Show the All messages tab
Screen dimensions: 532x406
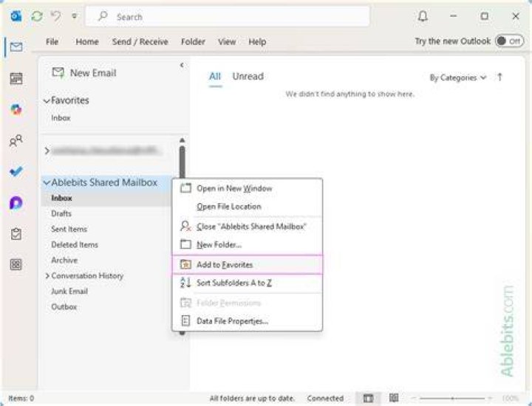click(x=215, y=77)
